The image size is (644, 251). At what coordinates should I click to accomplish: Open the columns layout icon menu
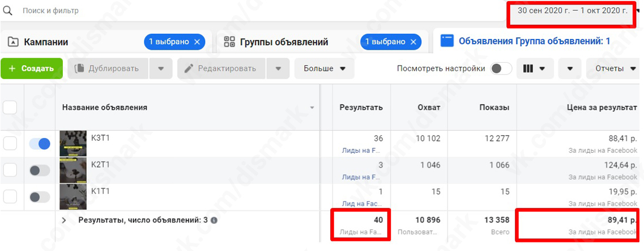[534, 68]
